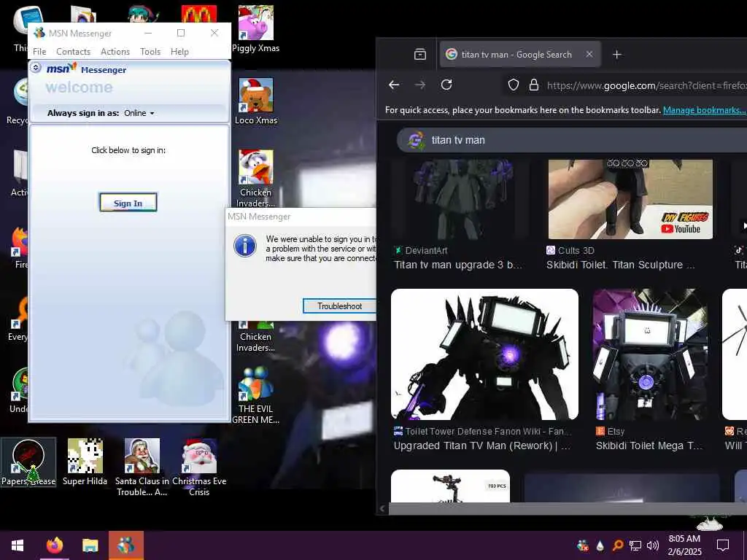Image resolution: width=747 pixels, height=560 pixels.
Task: Close the titan tv man browser tab
Action: click(589, 54)
